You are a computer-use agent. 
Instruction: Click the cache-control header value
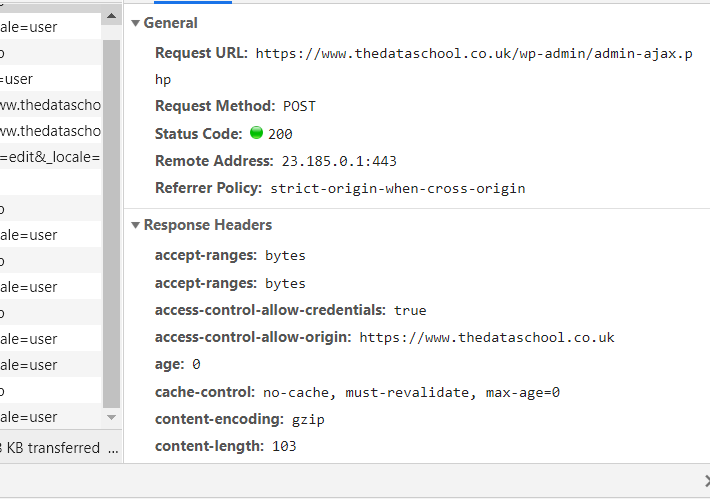[411, 392]
